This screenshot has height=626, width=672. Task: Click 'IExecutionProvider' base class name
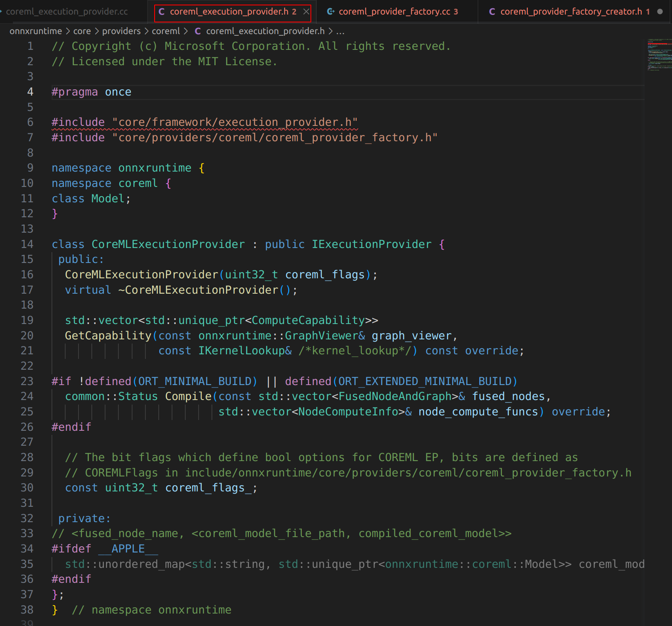click(372, 244)
